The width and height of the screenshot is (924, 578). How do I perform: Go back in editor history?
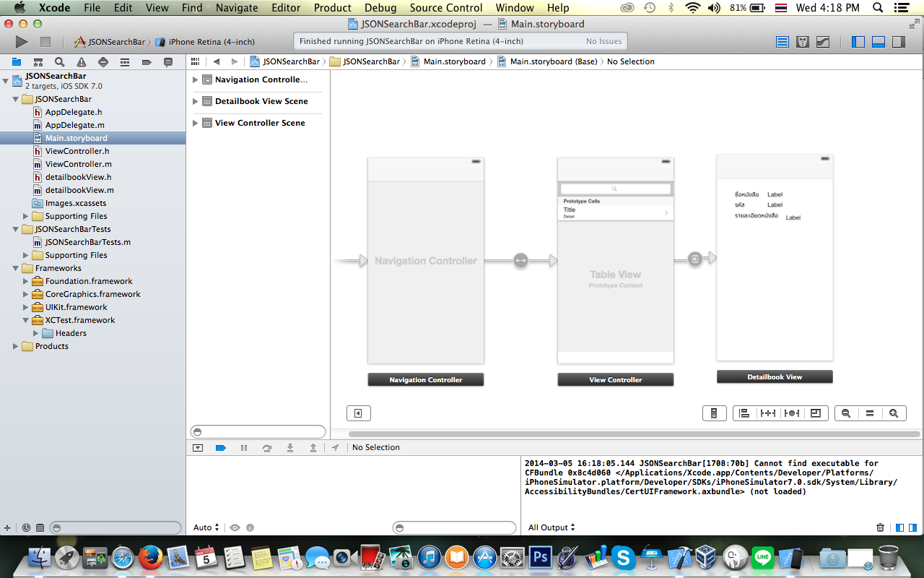point(216,61)
